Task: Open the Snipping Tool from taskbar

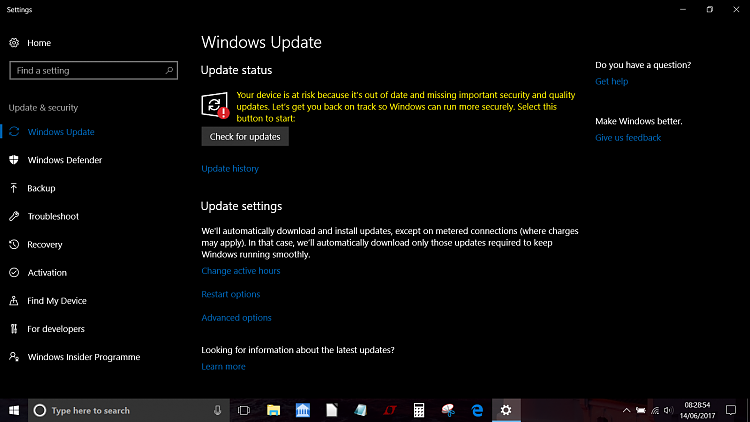Action: pos(448,411)
